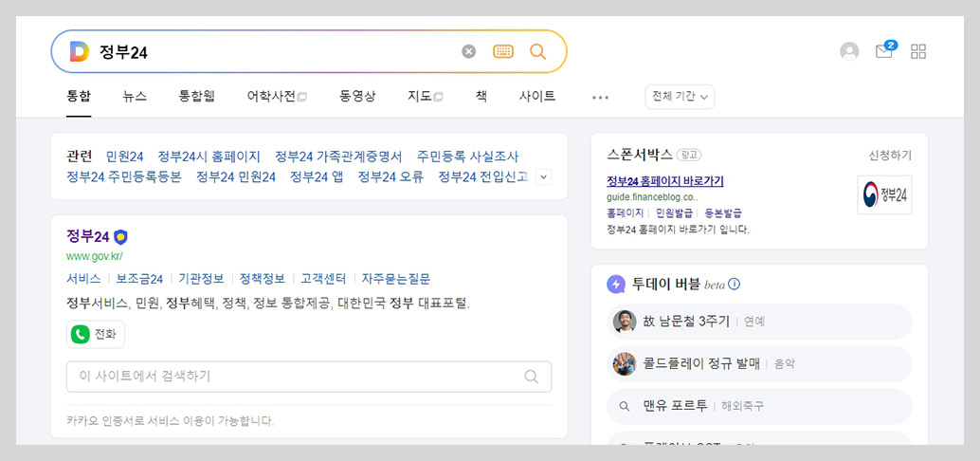Click the 광고 badge next to 스폰서박스
The width and height of the screenshot is (980, 461).
689,156
